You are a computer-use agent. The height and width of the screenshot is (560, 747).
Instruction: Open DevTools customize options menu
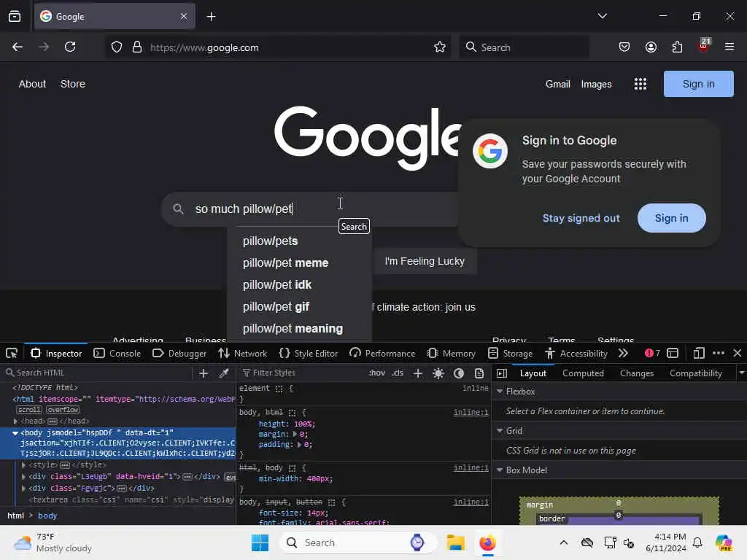click(x=719, y=354)
